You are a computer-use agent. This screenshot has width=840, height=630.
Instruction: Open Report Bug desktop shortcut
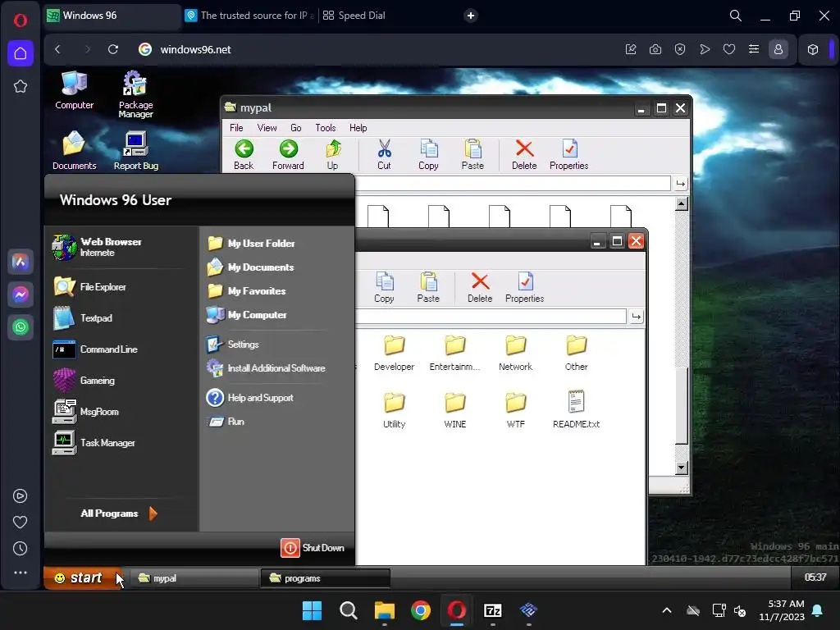135,151
